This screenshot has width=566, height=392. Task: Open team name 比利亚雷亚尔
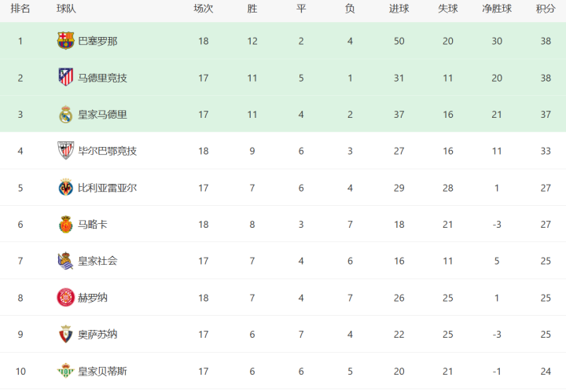[x=108, y=188]
